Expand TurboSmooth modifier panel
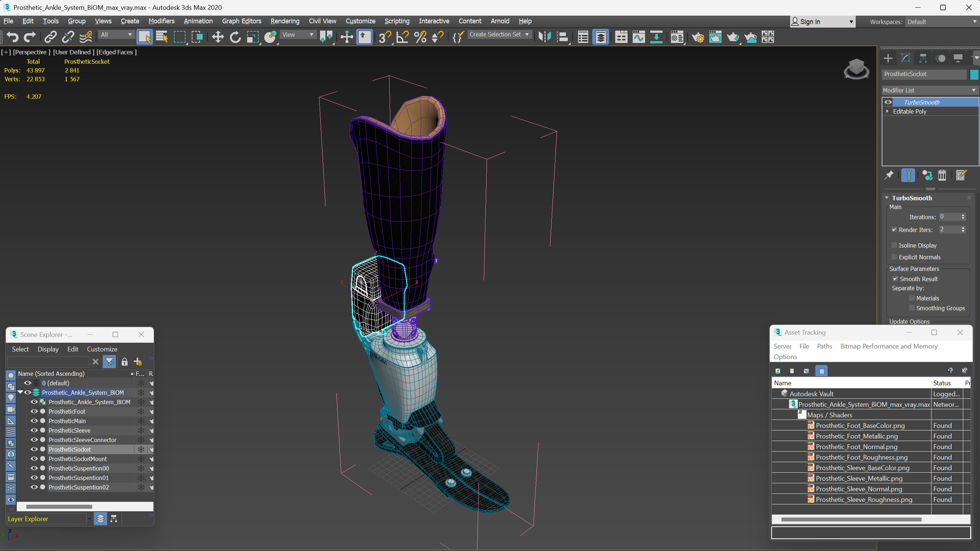980x551 pixels. pyautogui.click(x=889, y=198)
